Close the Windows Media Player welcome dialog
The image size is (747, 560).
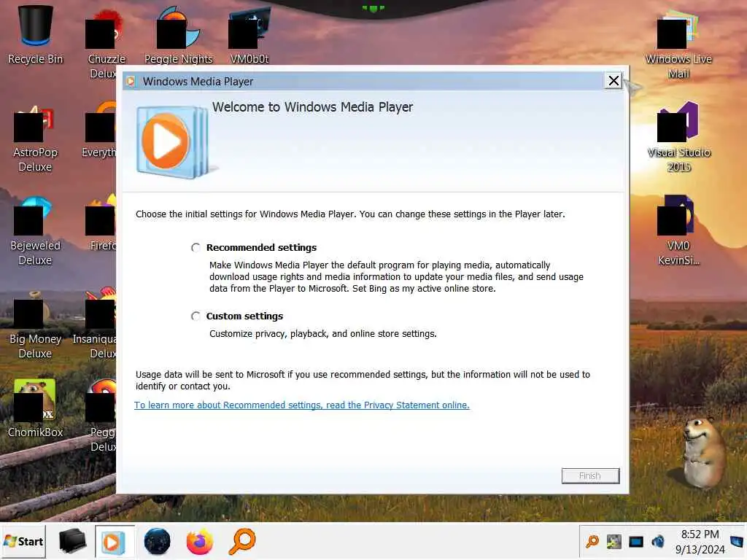pos(614,80)
